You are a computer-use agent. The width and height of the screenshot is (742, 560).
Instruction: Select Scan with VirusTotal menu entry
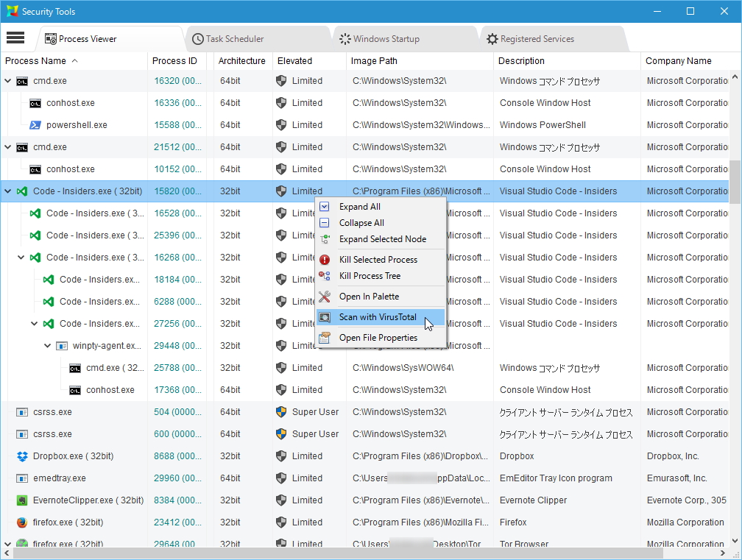[x=381, y=317]
